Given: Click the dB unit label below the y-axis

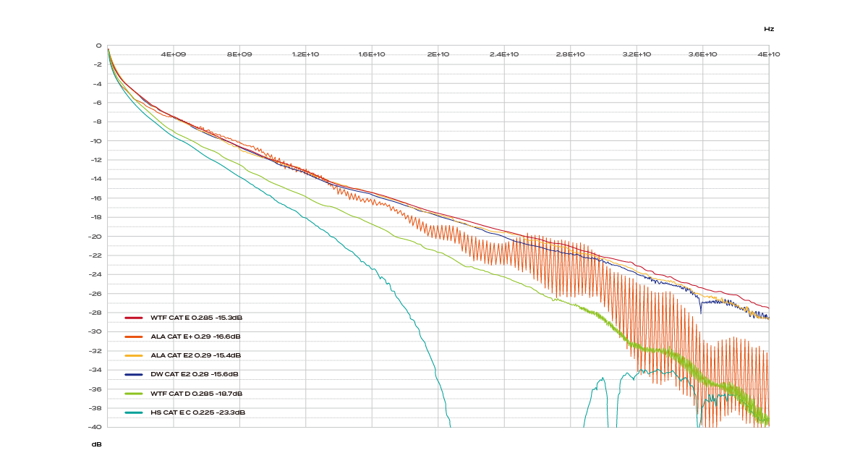Looking at the screenshot, I should coord(96,444).
